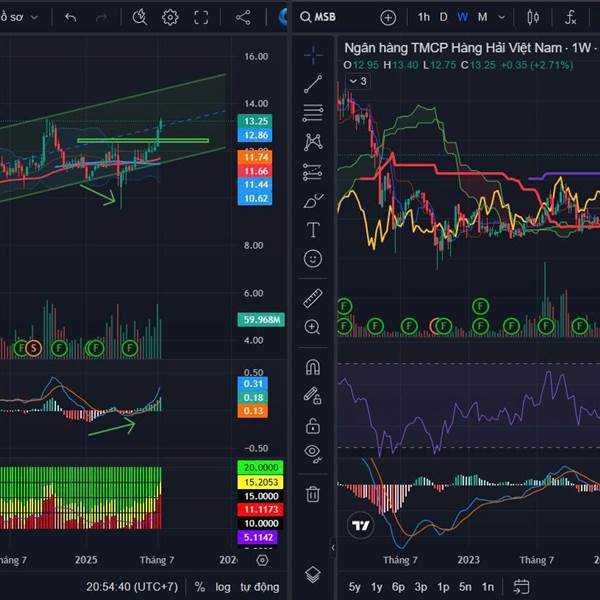
Task: Click the TradingView logo on the chart
Action: (x=361, y=525)
